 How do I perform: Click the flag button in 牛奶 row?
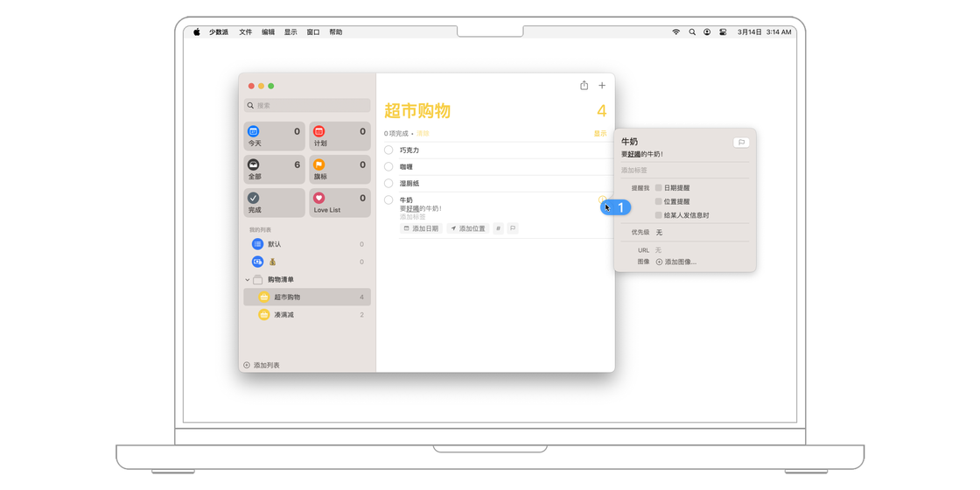513,228
